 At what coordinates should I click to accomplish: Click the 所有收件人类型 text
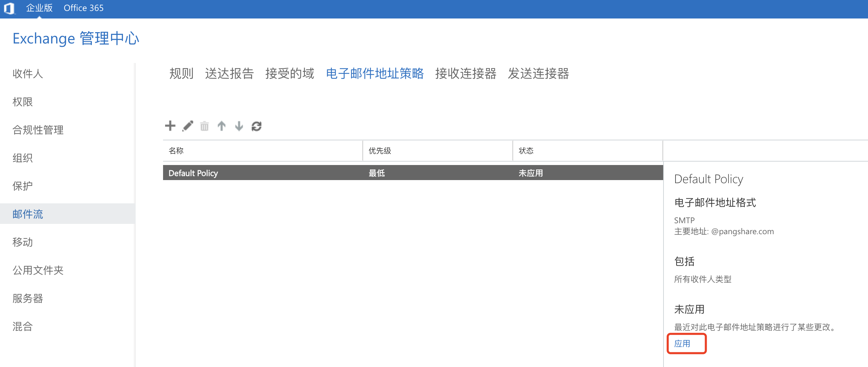click(x=703, y=279)
